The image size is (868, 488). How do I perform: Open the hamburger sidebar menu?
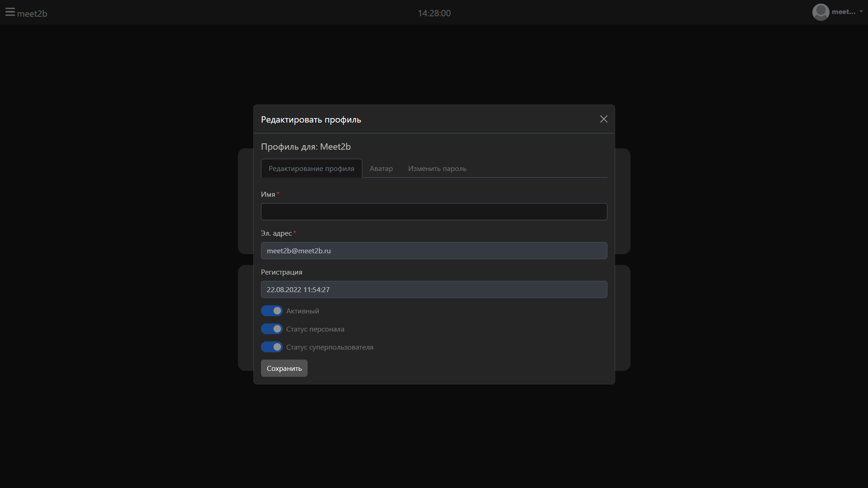click(10, 12)
